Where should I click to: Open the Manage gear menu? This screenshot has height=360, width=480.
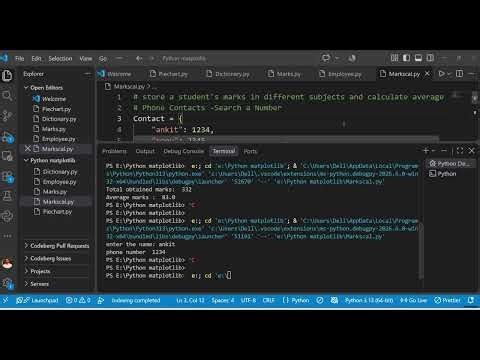click(7, 284)
